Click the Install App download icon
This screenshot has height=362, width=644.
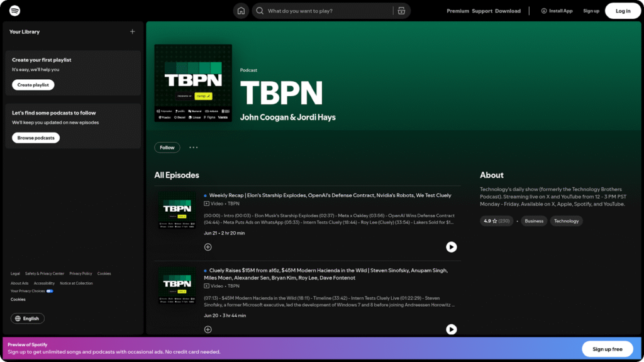pyautogui.click(x=544, y=11)
